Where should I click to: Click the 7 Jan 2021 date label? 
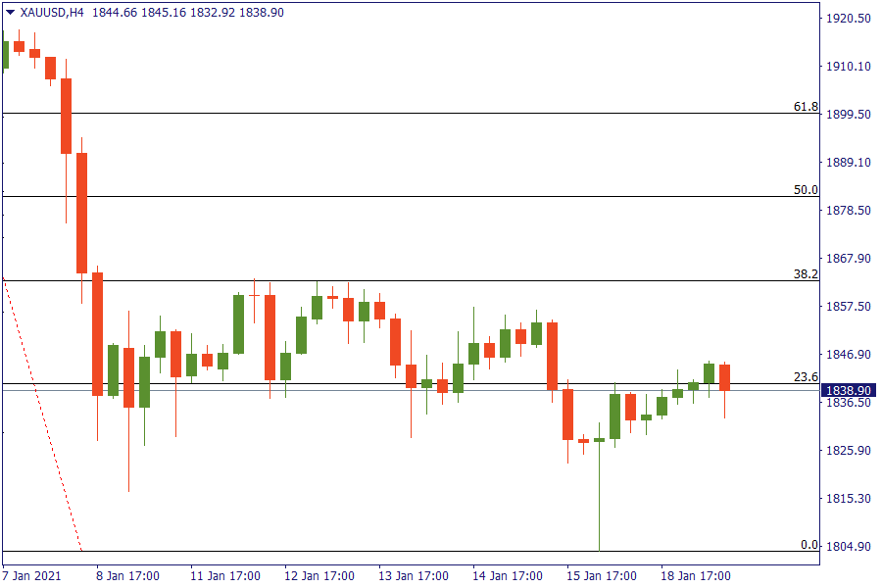click(x=32, y=575)
